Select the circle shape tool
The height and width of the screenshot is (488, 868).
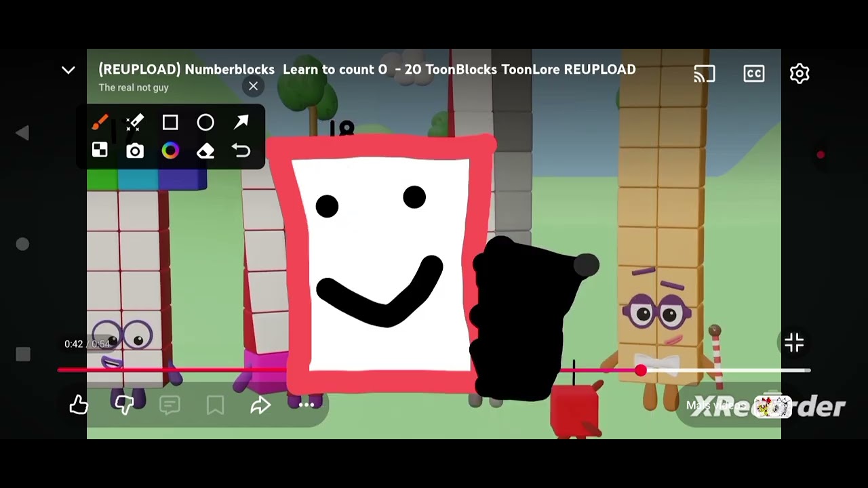click(205, 122)
